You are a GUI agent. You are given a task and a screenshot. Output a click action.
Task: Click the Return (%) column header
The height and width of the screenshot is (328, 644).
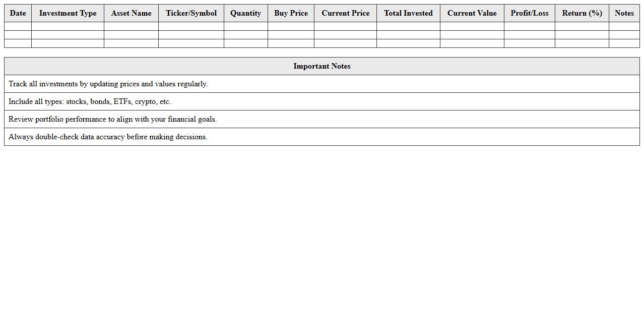point(582,13)
